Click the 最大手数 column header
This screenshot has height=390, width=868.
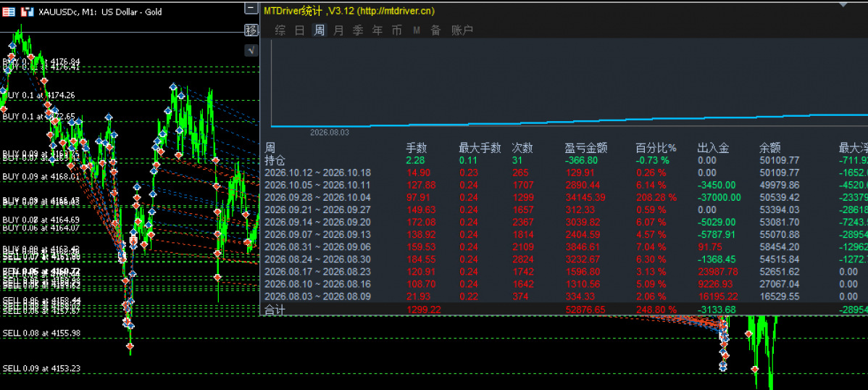[x=480, y=148]
